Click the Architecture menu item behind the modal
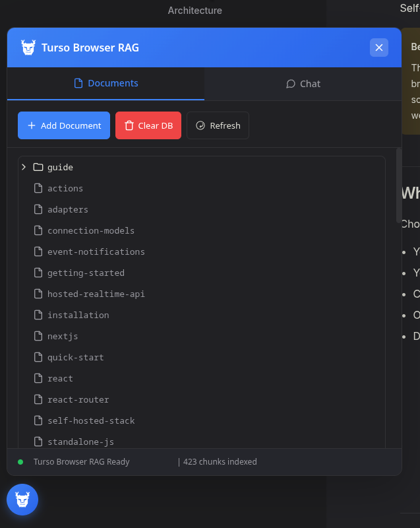Screen dimensions: 420x528 click(195, 10)
